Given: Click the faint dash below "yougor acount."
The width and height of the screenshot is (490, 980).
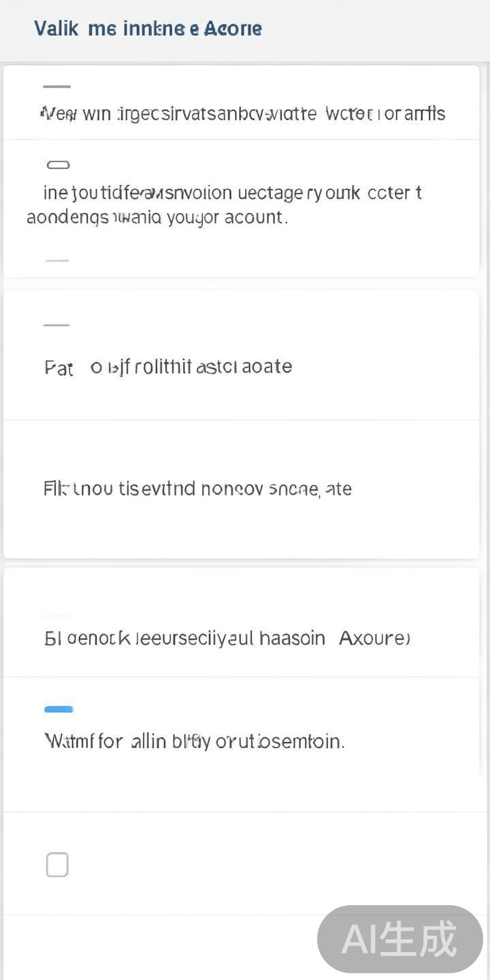Looking at the screenshot, I should click(56, 261).
